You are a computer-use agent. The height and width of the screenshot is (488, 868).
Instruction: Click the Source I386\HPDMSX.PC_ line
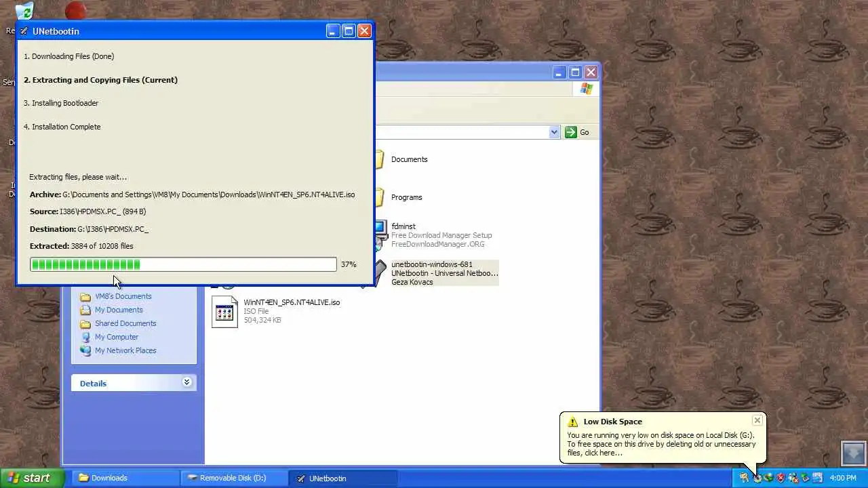tap(87, 211)
